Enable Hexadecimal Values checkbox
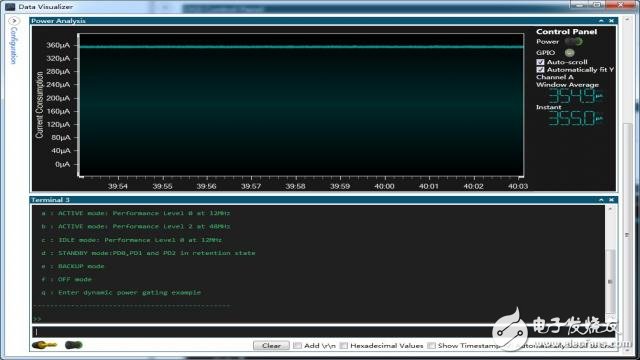Viewport: 640px width, 360px height. [344, 346]
